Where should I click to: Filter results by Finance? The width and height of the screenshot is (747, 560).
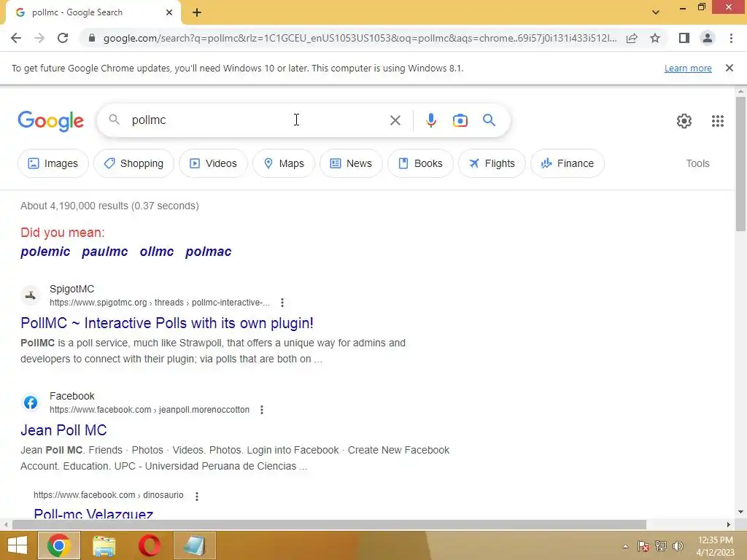coord(567,163)
